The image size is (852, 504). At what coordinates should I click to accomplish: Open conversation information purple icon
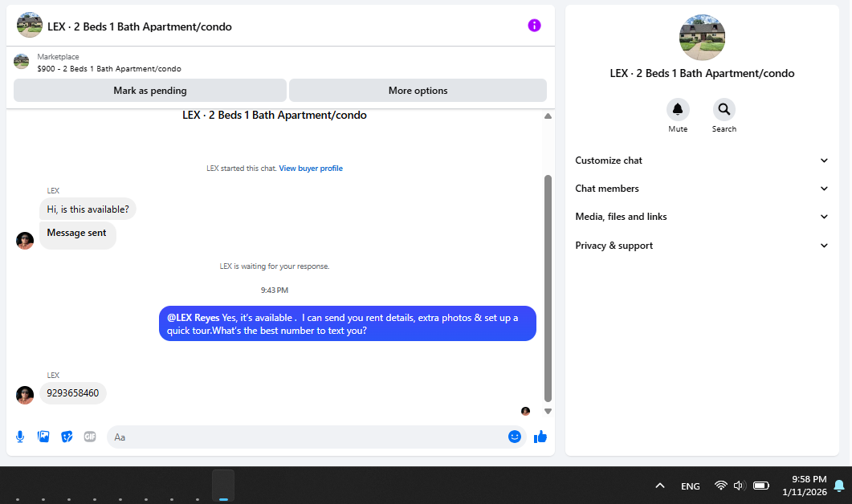tap(534, 26)
